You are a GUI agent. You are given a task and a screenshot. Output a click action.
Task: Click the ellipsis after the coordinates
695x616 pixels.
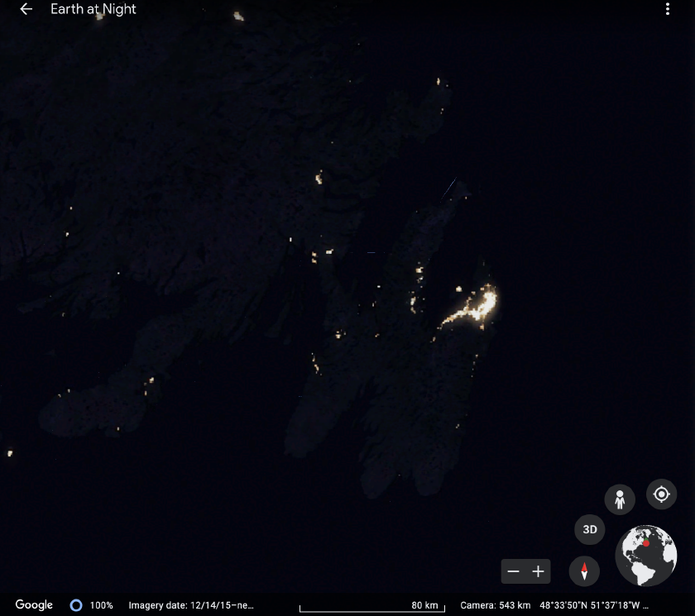pos(645,605)
